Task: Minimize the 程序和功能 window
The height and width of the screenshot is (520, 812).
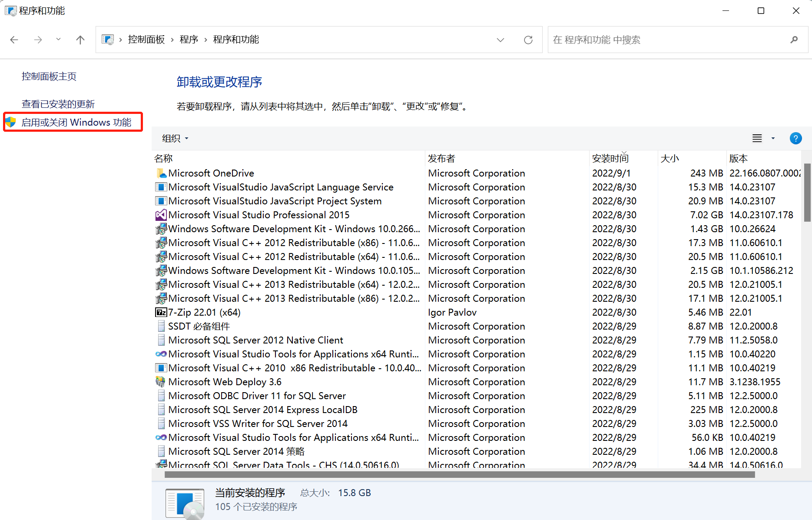Action: tap(726, 11)
